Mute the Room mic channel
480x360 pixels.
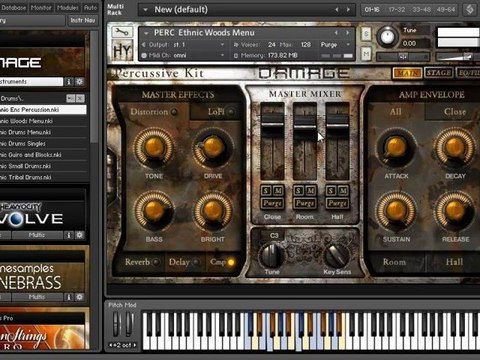[x=311, y=190]
